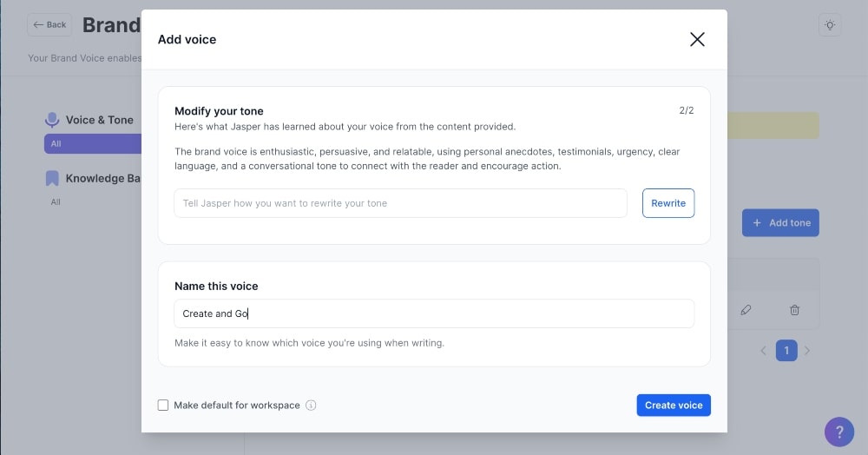
Task: Click the Add tone button behind dialog
Action: tap(780, 222)
